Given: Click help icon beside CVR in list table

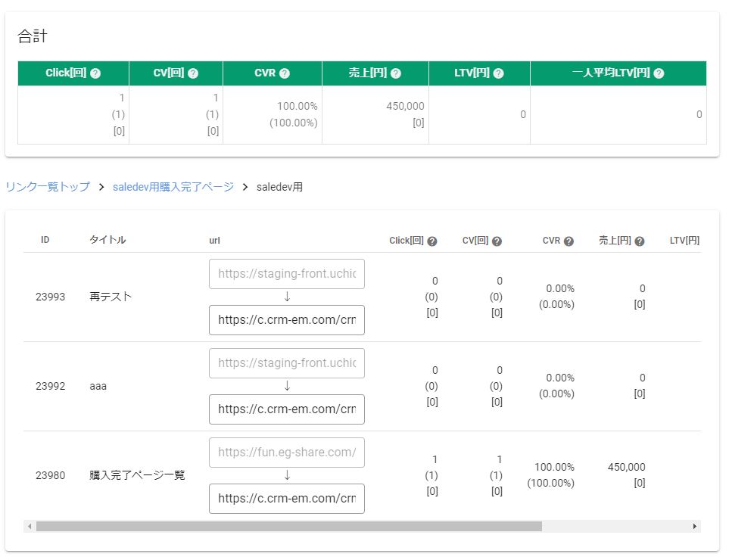Looking at the screenshot, I should 569,241.
